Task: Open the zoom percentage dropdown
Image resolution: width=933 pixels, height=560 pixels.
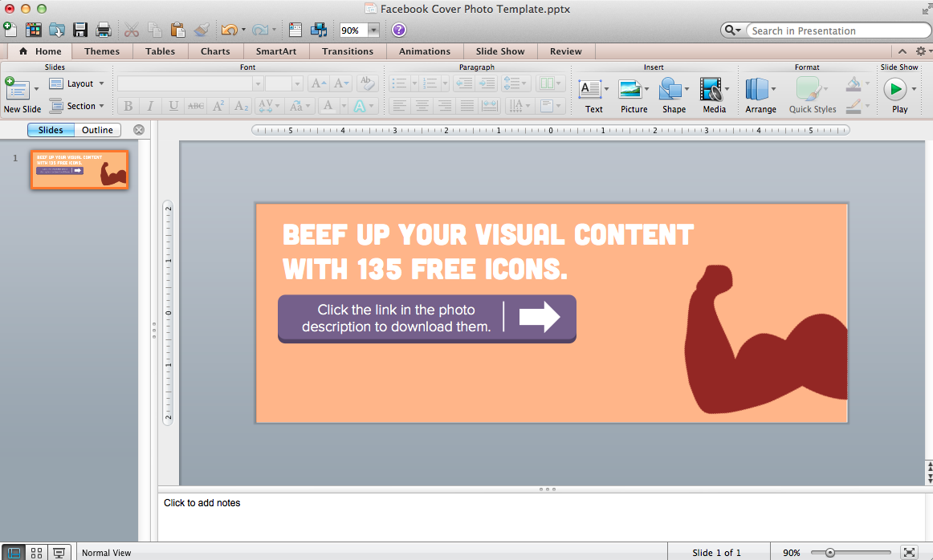Action: (x=373, y=30)
